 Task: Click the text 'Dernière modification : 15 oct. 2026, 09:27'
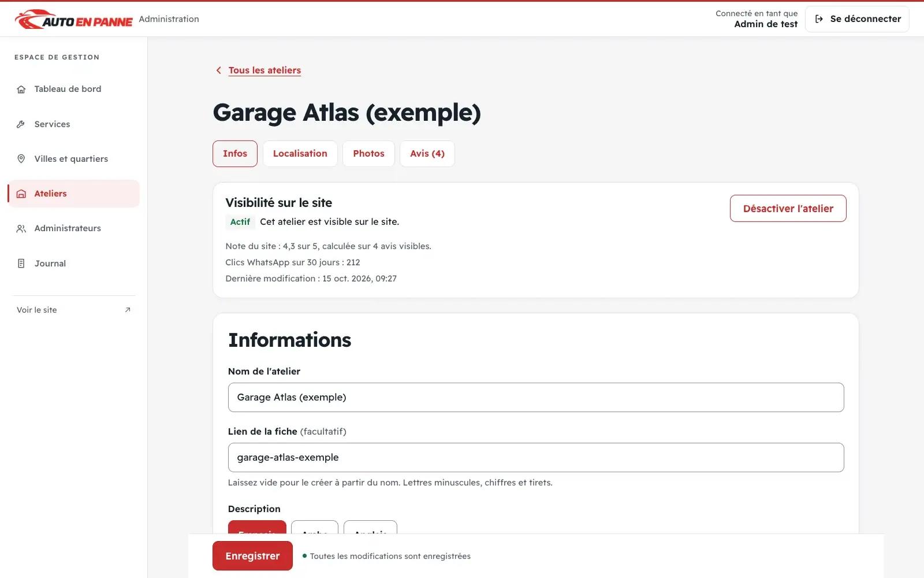[311, 279]
